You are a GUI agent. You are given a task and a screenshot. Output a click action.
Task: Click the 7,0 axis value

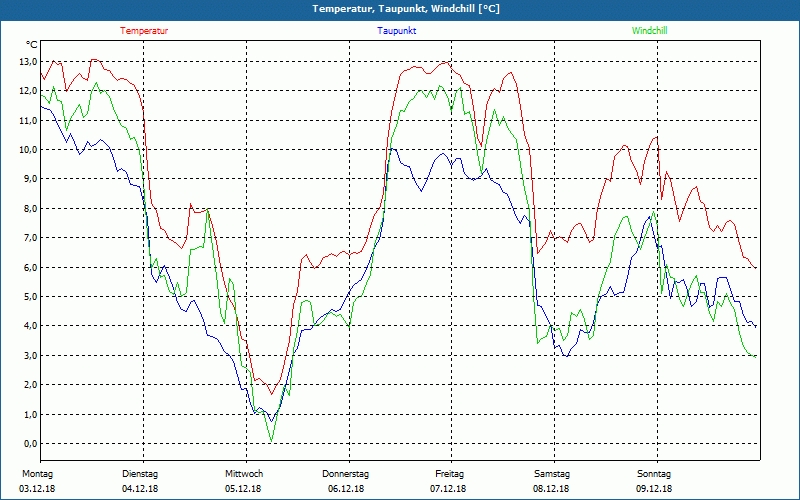31,238
